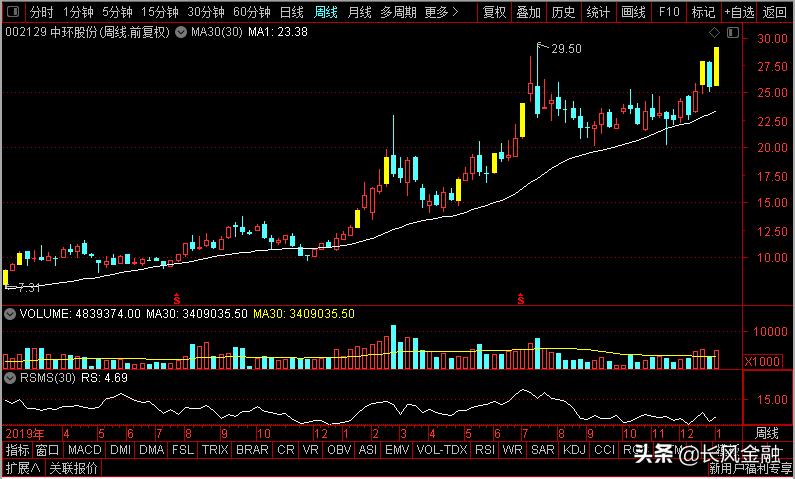The height and width of the screenshot is (479, 795).
Task: Click the 新用户福利专享 link
Action: point(751,469)
